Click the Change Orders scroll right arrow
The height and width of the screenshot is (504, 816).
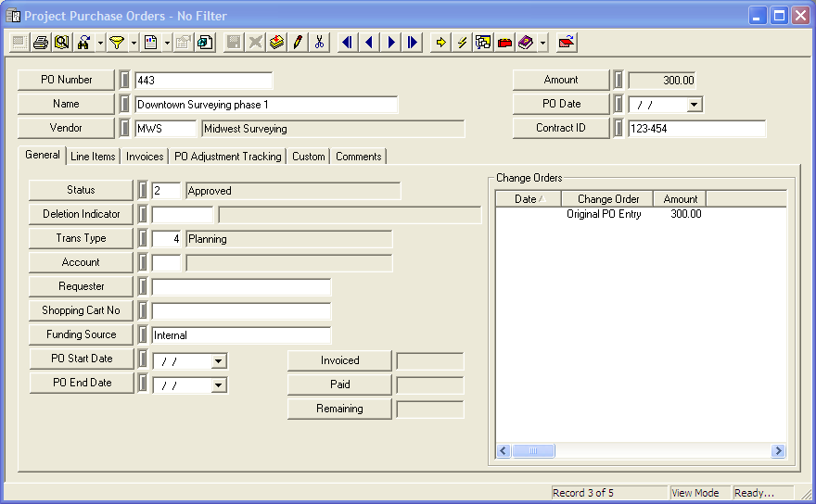coord(778,450)
